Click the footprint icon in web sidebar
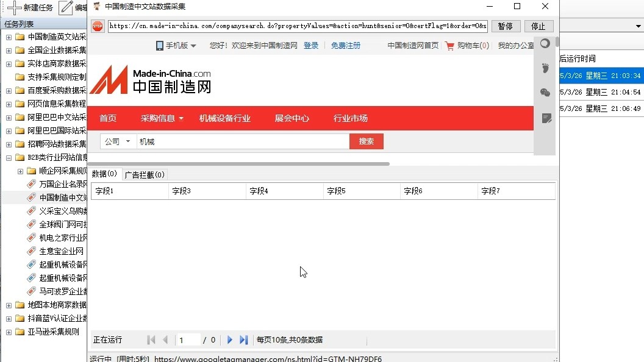The width and height of the screenshot is (644, 362). [x=545, y=68]
